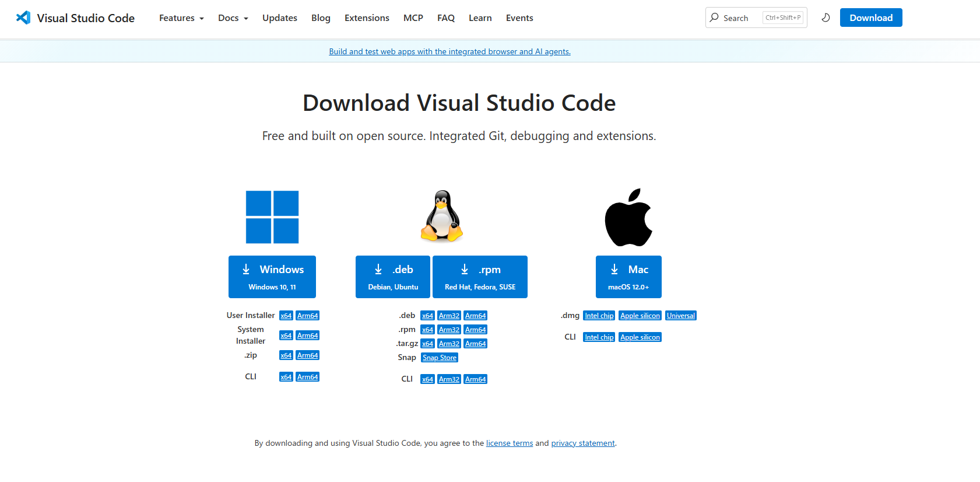The width and height of the screenshot is (980, 482).
Task: Get the Windows .zip Arm64 link
Action: 307,355
